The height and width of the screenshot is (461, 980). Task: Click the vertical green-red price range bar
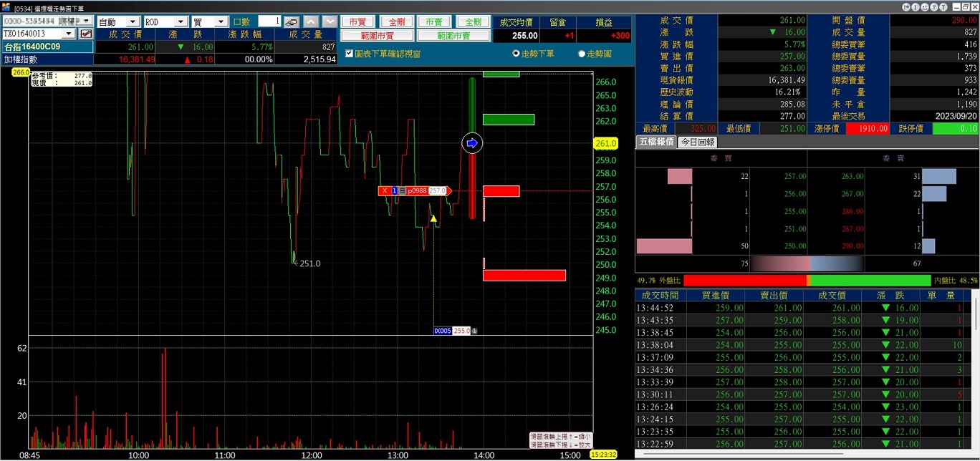pyautogui.click(x=472, y=147)
